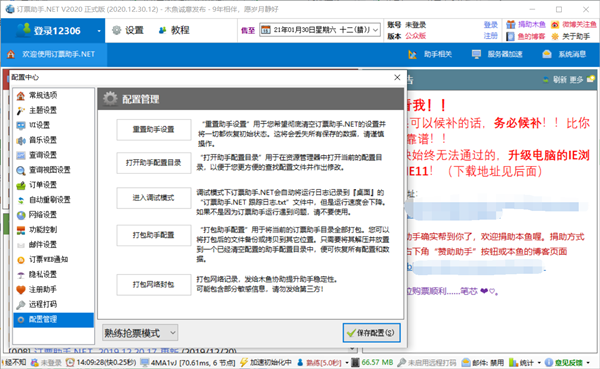Click 打包助手配置 button
600x369 pixels.
[x=153, y=235]
